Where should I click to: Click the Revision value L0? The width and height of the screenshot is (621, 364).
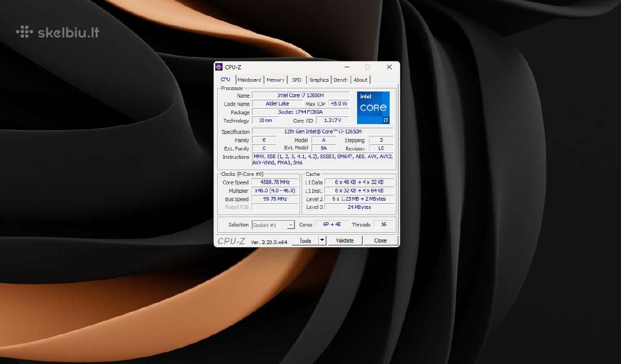[381, 148]
